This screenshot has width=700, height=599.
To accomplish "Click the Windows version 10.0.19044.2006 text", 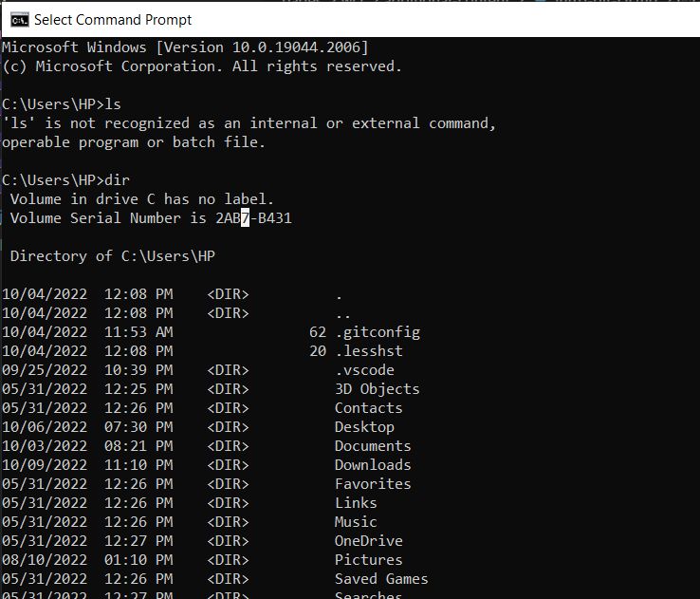I will pos(262,47).
